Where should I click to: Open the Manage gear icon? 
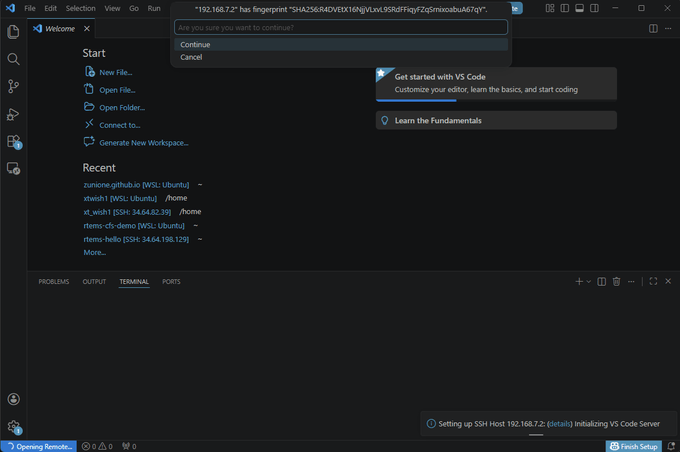(13, 427)
